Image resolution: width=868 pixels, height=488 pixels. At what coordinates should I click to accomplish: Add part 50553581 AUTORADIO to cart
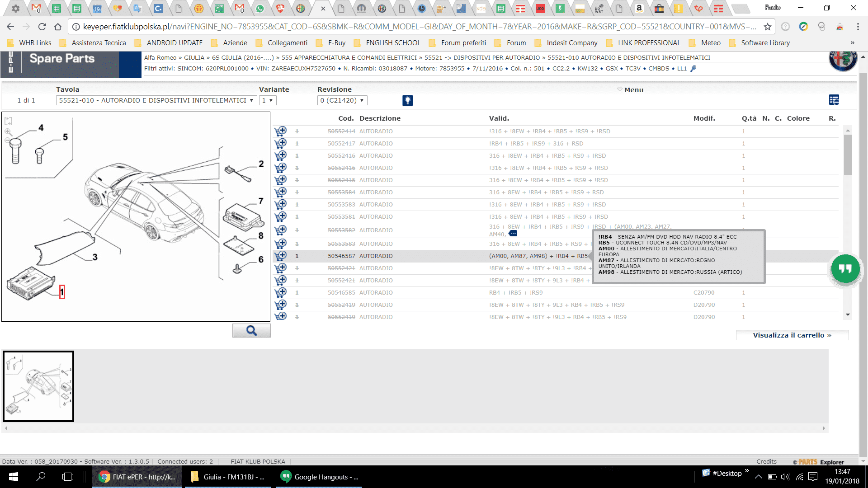pos(280,216)
